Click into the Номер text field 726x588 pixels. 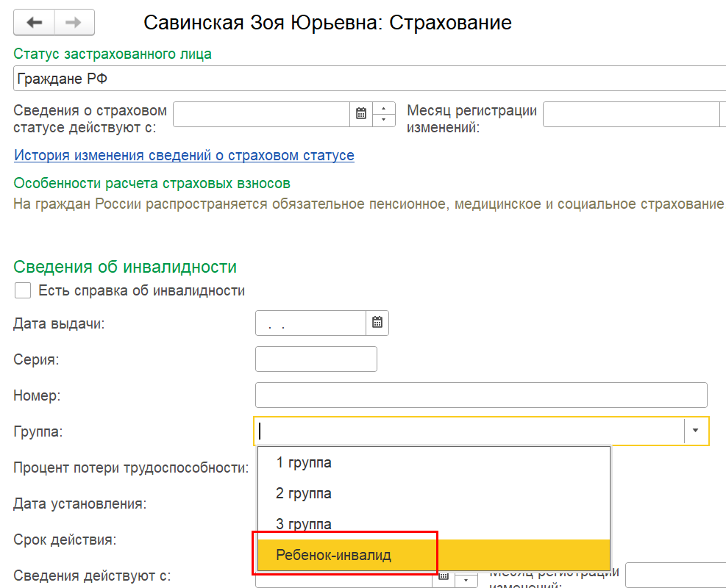pyautogui.click(x=480, y=395)
